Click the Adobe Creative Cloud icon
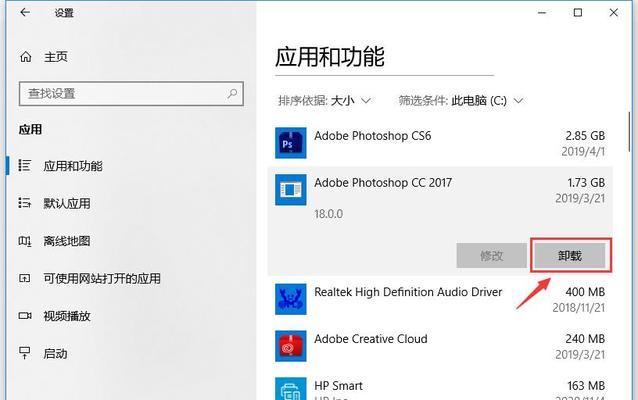 click(291, 346)
